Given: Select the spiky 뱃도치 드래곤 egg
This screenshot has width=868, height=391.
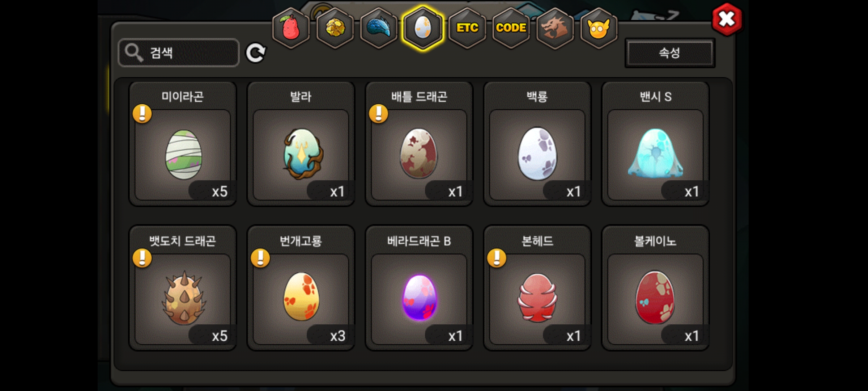Looking at the screenshot, I should 183,288.
